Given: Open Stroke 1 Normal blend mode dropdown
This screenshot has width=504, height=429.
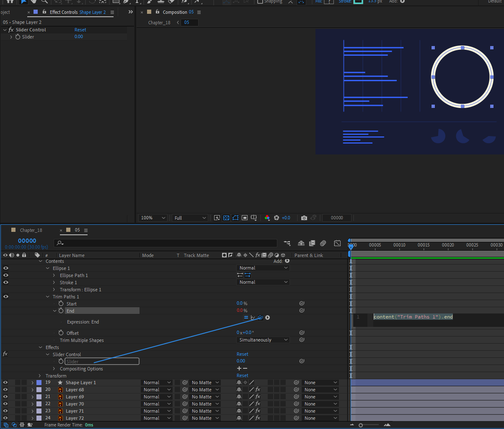Looking at the screenshot, I should 263,282.
